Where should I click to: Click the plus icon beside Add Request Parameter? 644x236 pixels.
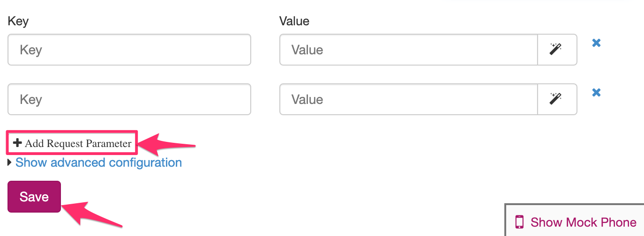click(x=17, y=143)
